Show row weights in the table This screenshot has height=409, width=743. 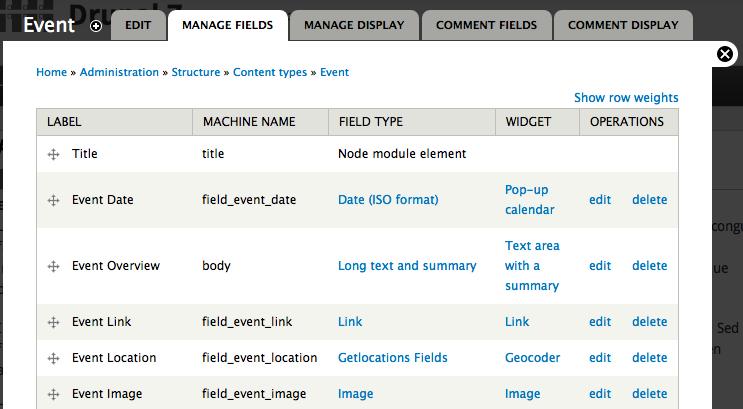point(626,98)
